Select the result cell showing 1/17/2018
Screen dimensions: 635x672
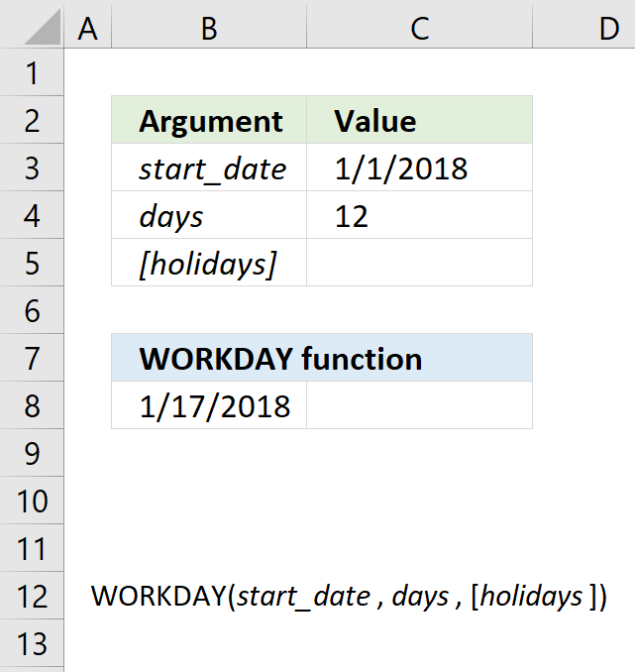tap(209, 405)
